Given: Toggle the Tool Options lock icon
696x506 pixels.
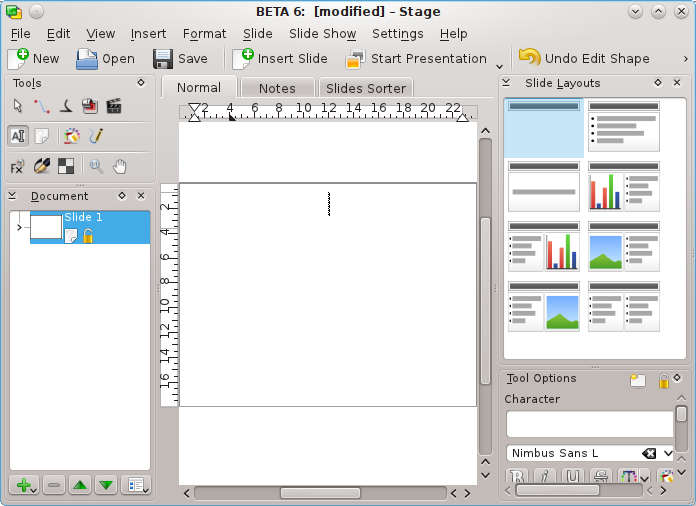Looking at the screenshot, I should [x=664, y=379].
